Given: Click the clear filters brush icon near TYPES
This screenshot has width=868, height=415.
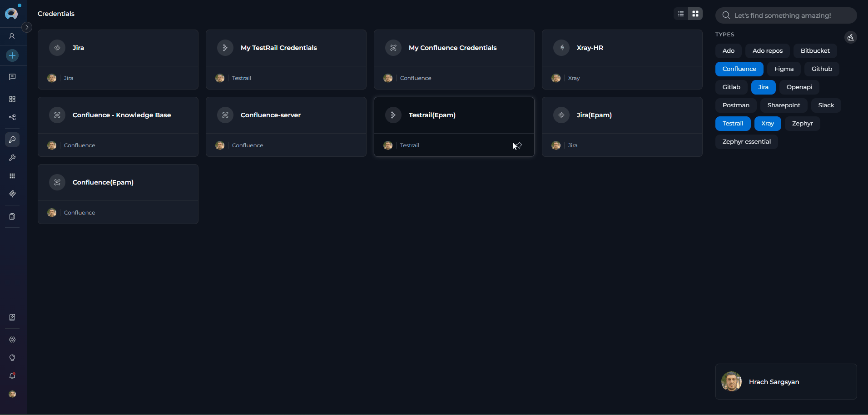Looking at the screenshot, I should click(851, 37).
